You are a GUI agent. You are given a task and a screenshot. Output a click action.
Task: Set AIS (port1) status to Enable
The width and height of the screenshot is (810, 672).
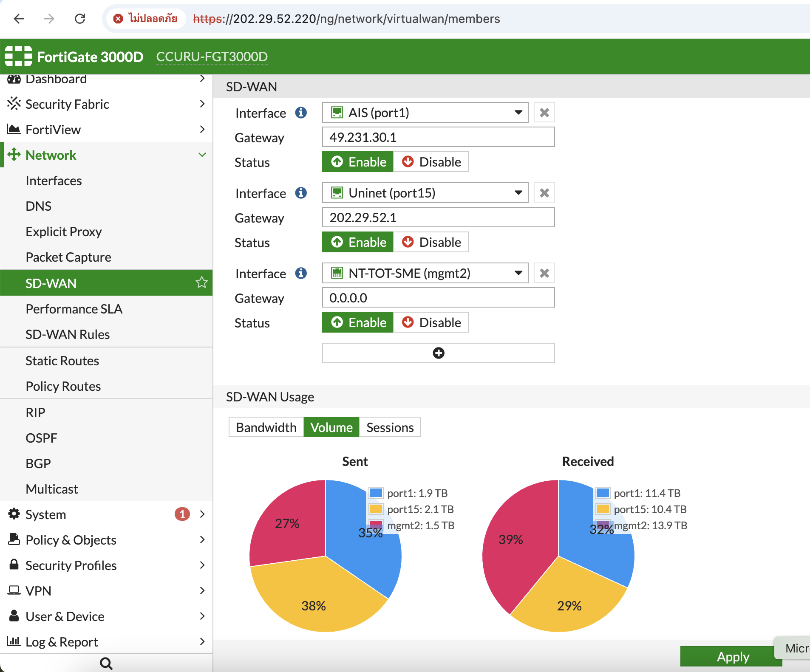point(358,162)
